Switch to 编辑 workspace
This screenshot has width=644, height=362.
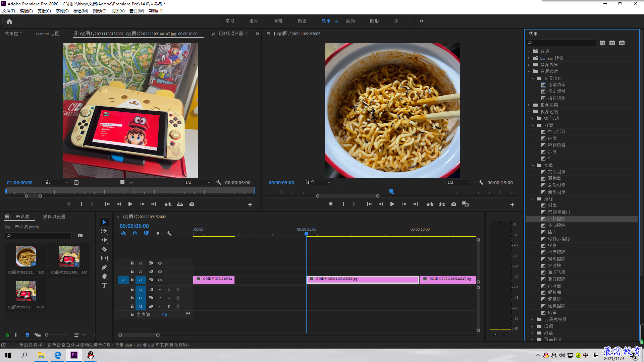coord(278,21)
